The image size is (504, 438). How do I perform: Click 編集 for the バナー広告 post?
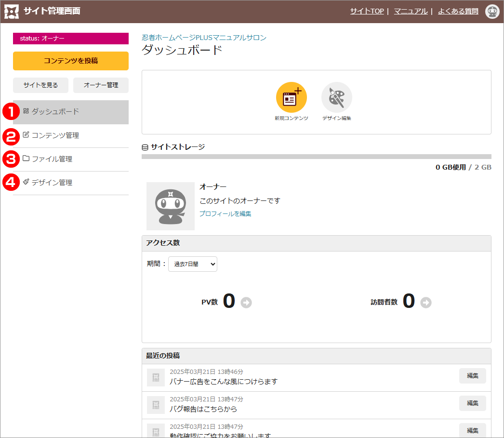pyautogui.click(x=472, y=376)
